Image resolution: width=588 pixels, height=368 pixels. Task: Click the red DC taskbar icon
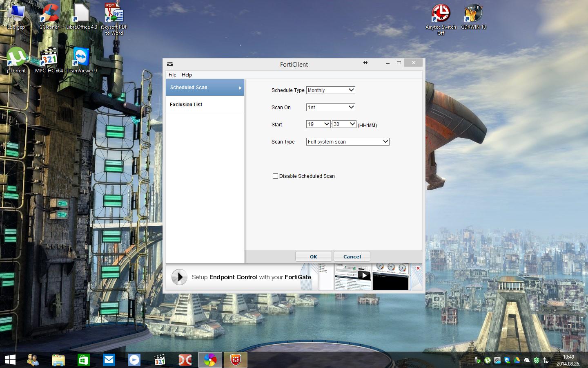tap(185, 360)
